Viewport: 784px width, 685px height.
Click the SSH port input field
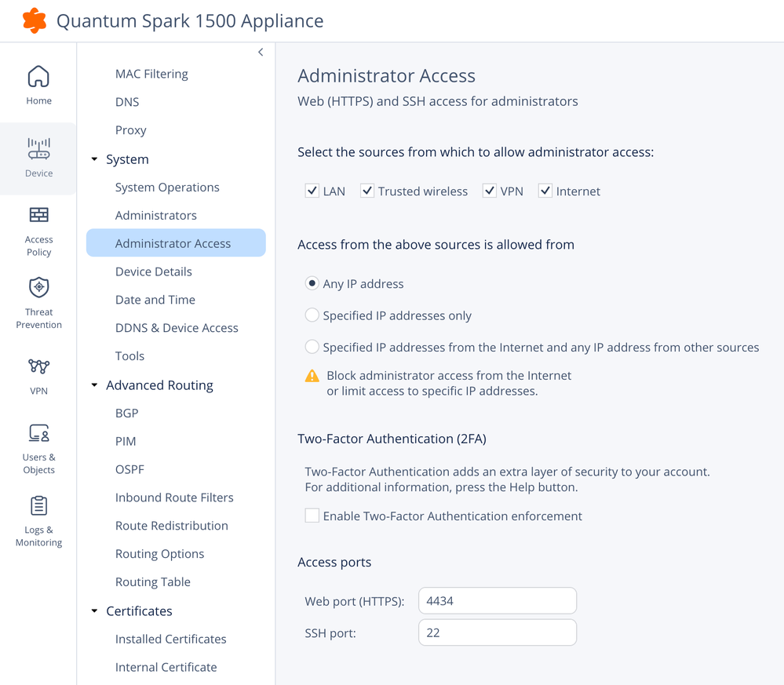(x=498, y=632)
